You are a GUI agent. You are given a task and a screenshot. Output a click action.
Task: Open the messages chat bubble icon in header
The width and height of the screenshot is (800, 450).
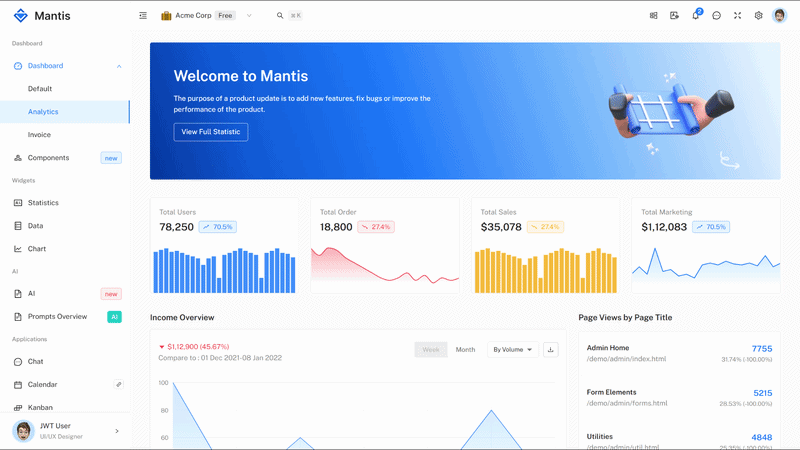point(716,15)
